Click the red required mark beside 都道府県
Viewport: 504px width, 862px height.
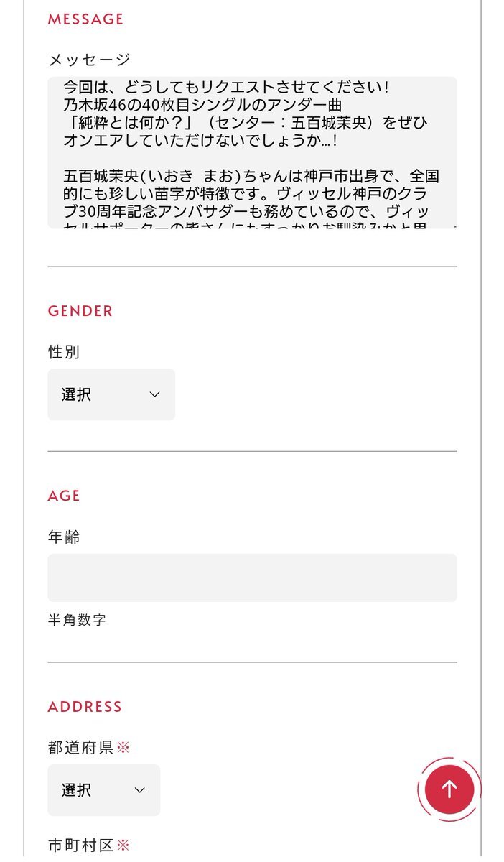click(x=123, y=748)
